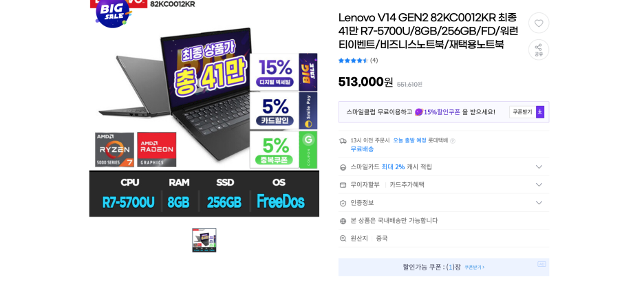Image resolution: width=644 pixels, height=282 pixels.
Task: Expand the 무이자할부 installment details chevron
Action: [539, 185]
